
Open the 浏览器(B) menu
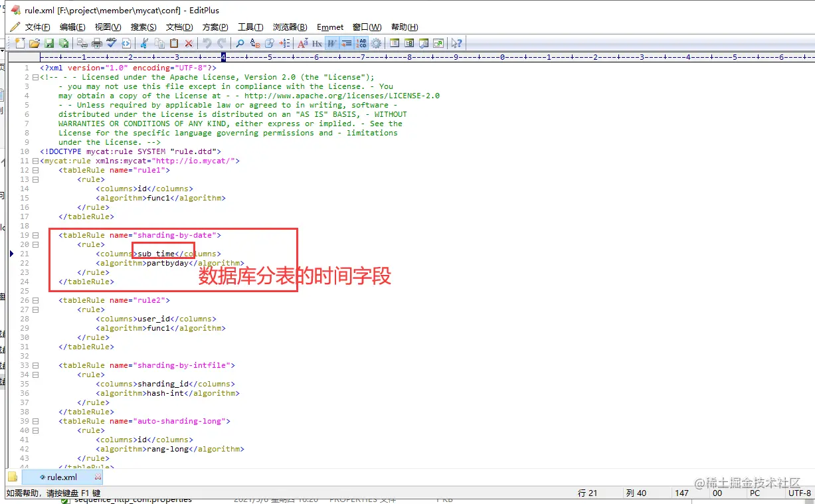pyautogui.click(x=290, y=27)
